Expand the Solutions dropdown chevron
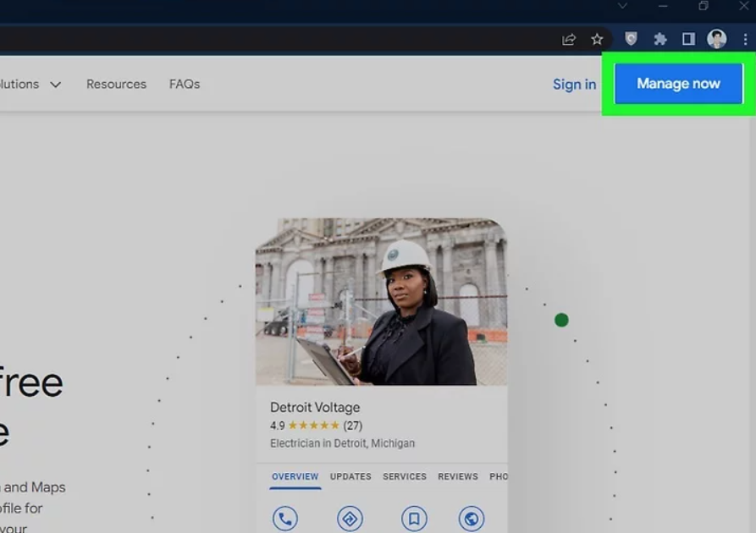The width and height of the screenshot is (756, 533). (56, 85)
